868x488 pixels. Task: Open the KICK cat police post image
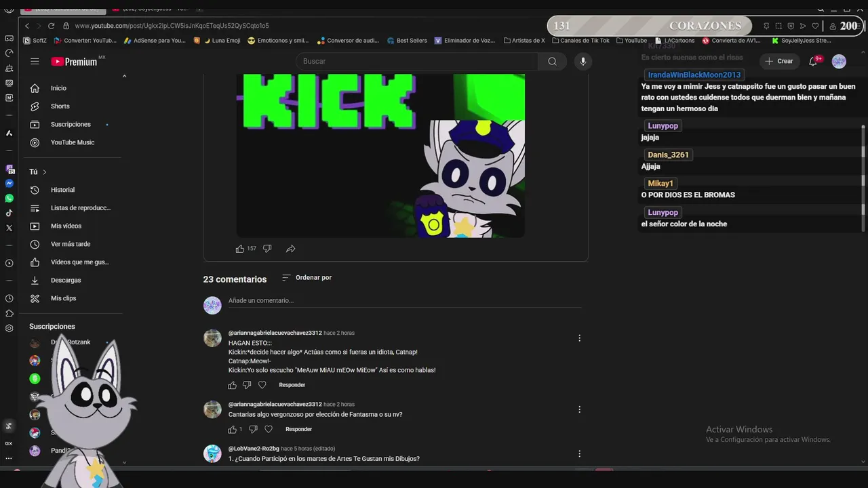coord(380,156)
